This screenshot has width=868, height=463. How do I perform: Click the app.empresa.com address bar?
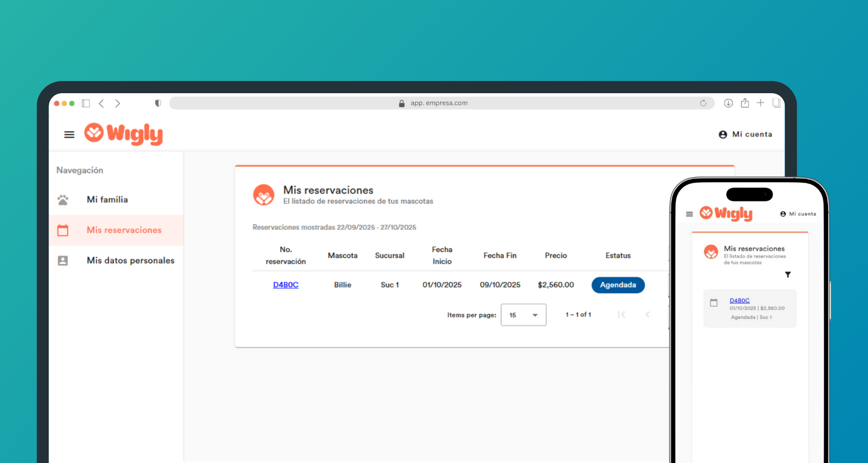[439, 103]
